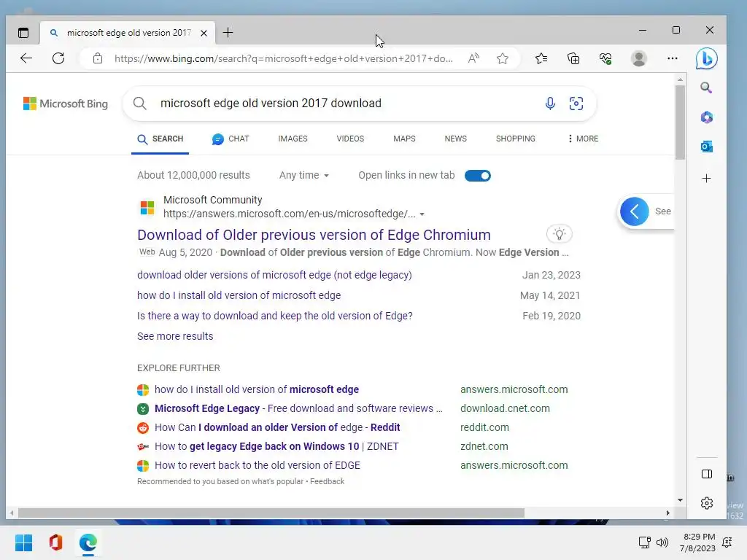The height and width of the screenshot is (560, 747).
Task: Open a new browser tab
Action: 228,32
